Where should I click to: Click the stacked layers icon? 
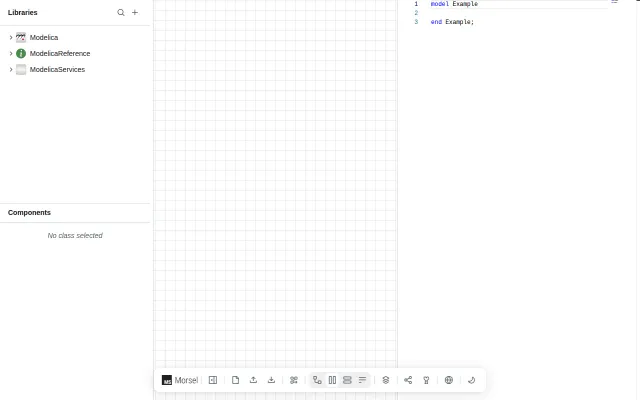386,380
